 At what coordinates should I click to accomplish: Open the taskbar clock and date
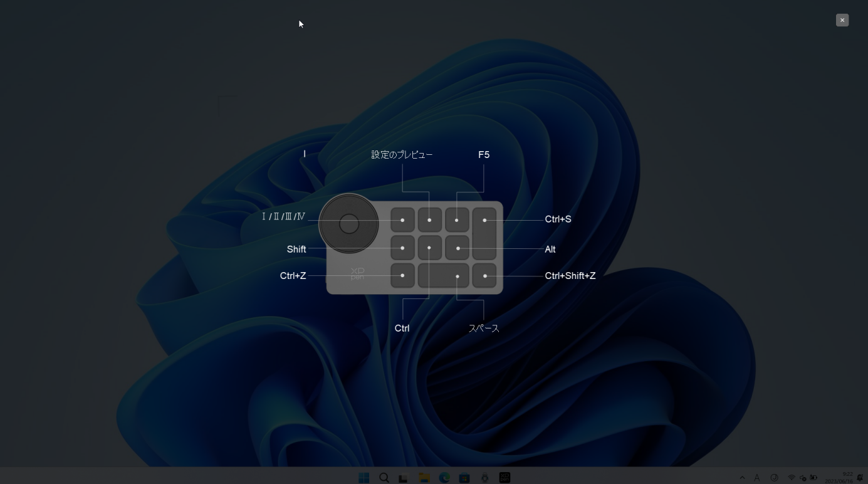[x=839, y=478]
